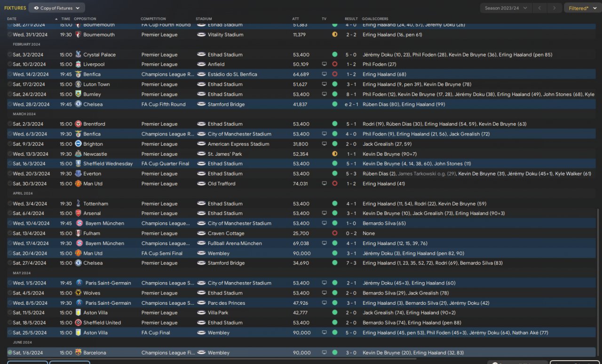Viewport: 602px width, 364px height.
Task: Click the stadium icon beside Craven Cottage
Action: (201, 233)
